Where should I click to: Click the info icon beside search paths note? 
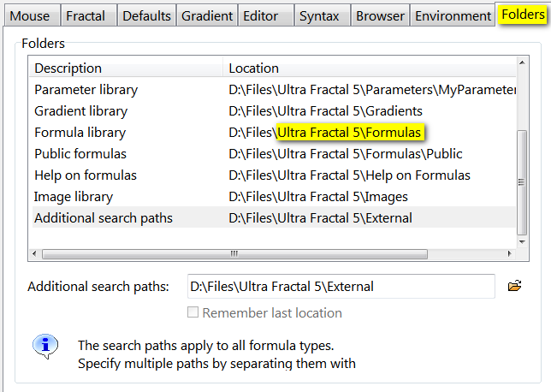coord(45,346)
